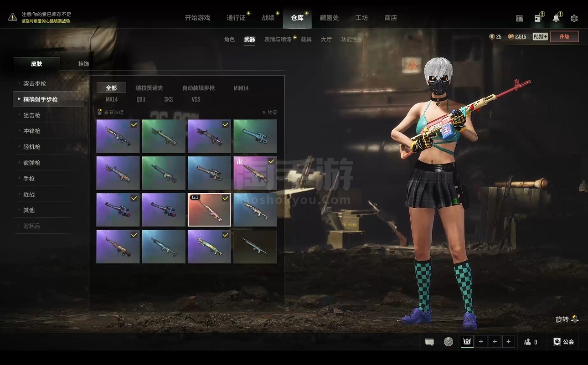Open the friends list icon
The height and width of the screenshot is (365, 588).
[x=530, y=342]
